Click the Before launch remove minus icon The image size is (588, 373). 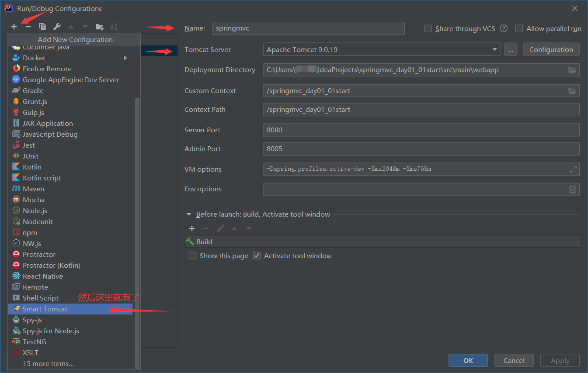tap(206, 228)
